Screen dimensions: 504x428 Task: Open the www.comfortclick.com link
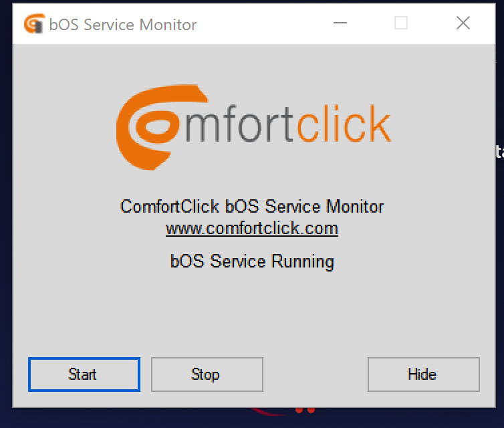click(252, 229)
